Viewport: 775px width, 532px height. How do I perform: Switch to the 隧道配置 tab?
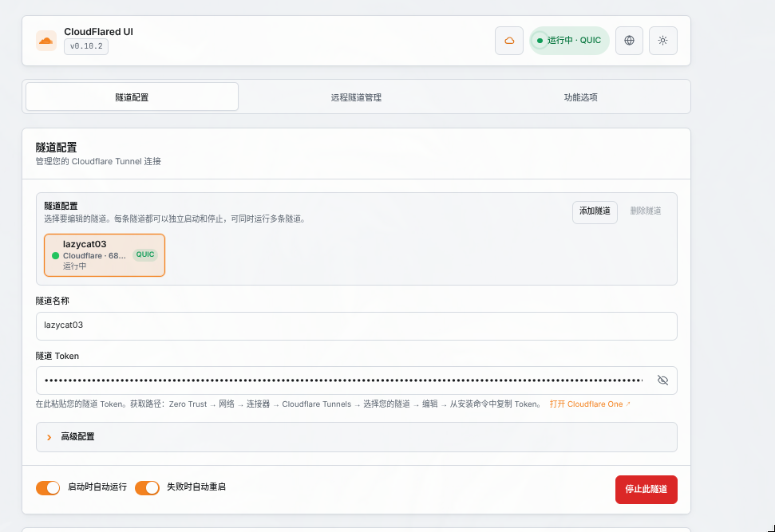(132, 97)
